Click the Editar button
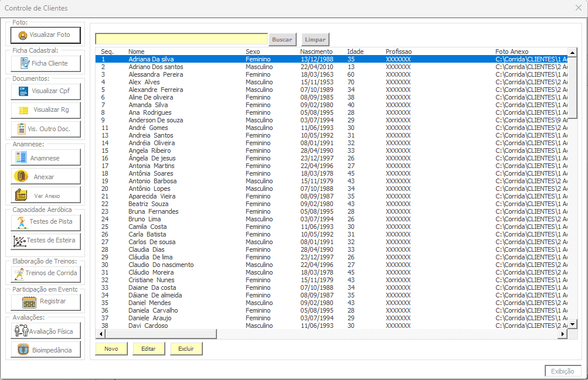This screenshot has width=588, height=380. pos(148,348)
